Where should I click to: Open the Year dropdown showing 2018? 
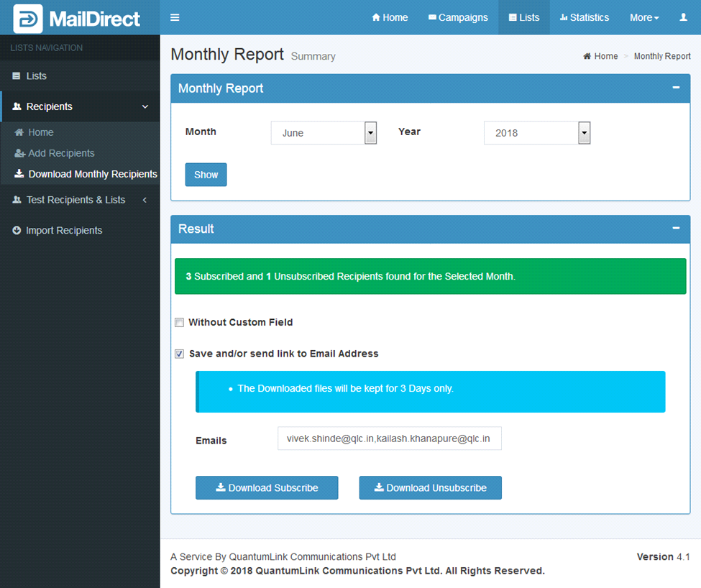[x=536, y=133]
